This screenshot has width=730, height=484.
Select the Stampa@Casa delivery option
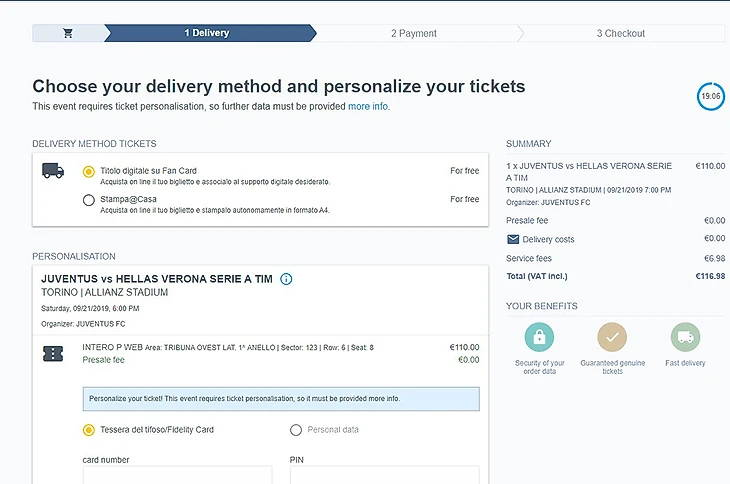[x=89, y=200]
